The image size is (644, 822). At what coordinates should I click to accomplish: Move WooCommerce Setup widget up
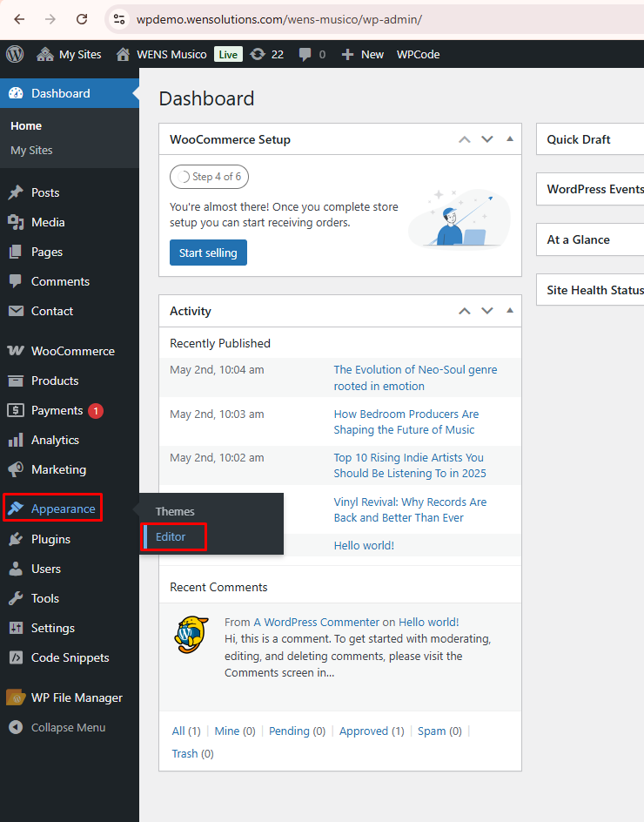tap(464, 139)
